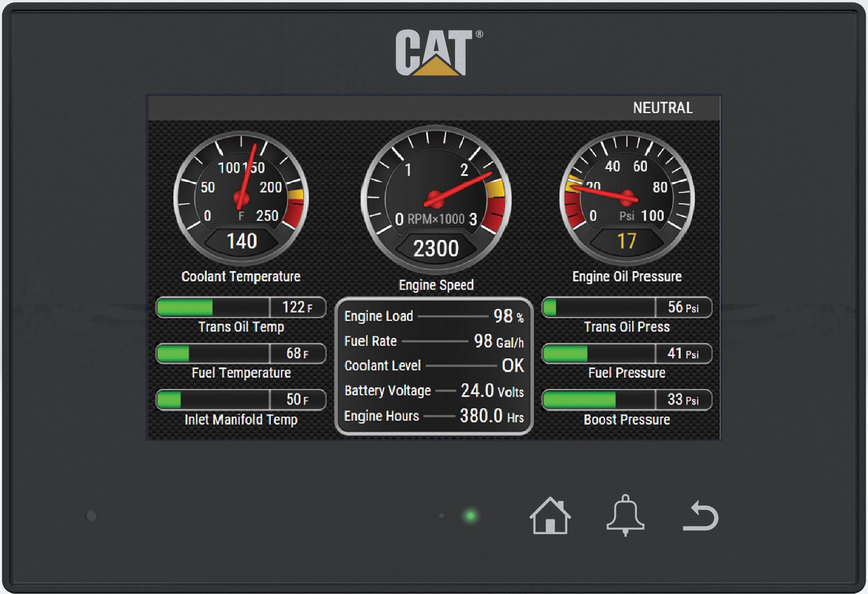
Task: Select the Engine Hours row
Action: 434,416
